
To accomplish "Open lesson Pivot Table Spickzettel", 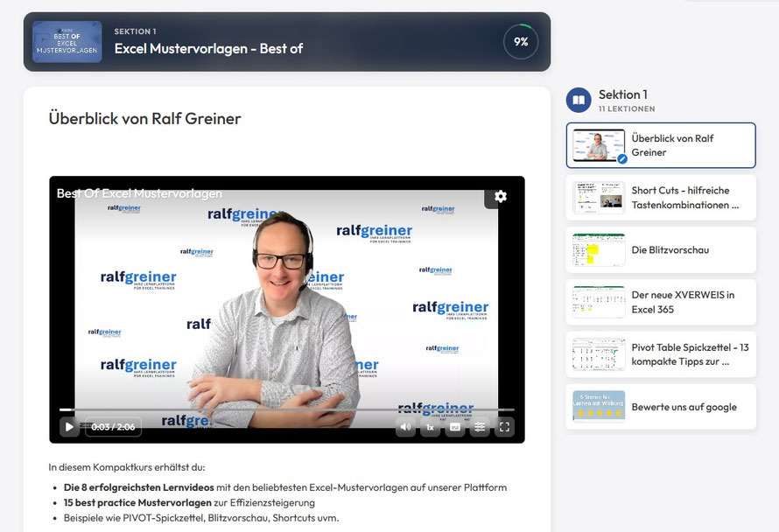I will [x=661, y=354].
